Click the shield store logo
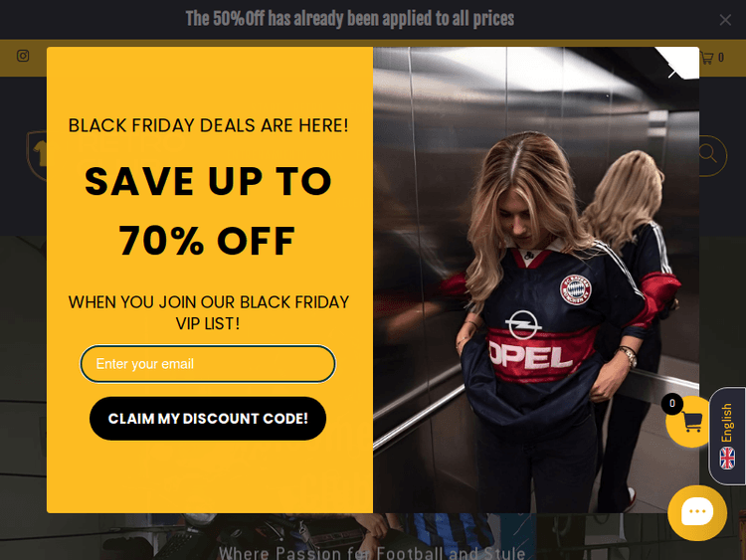 point(37,154)
